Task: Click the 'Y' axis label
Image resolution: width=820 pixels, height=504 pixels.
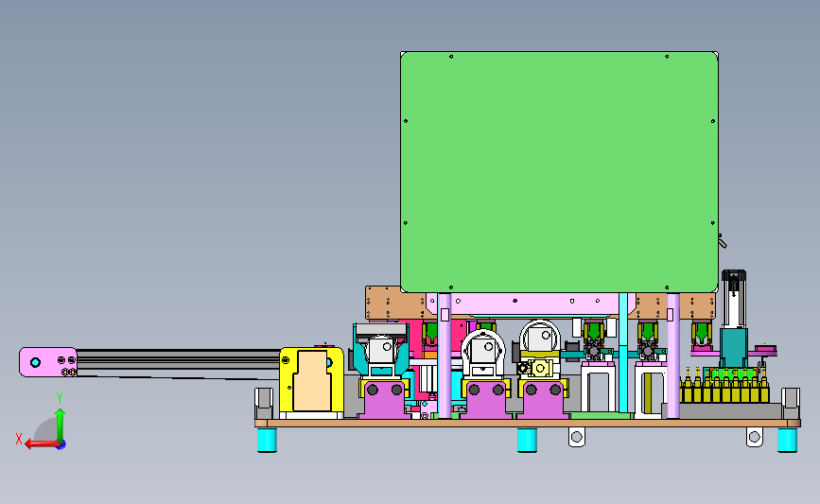Action: click(60, 398)
